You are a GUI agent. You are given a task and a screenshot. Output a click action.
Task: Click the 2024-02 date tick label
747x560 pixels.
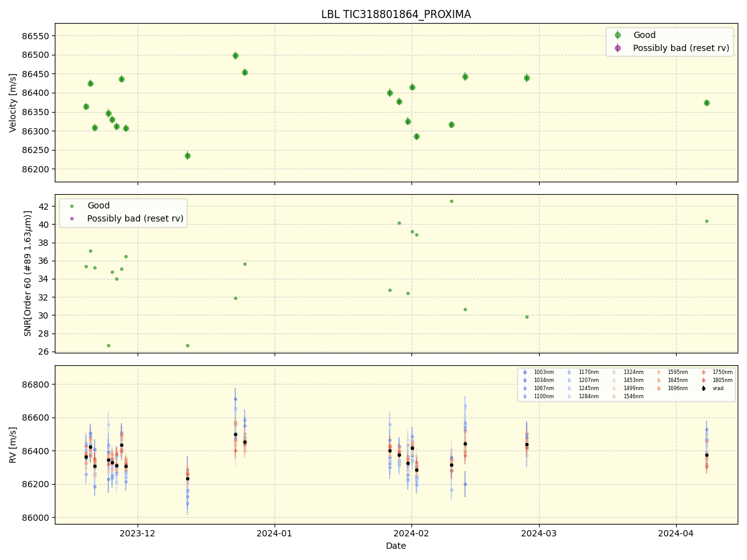tap(411, 533)
